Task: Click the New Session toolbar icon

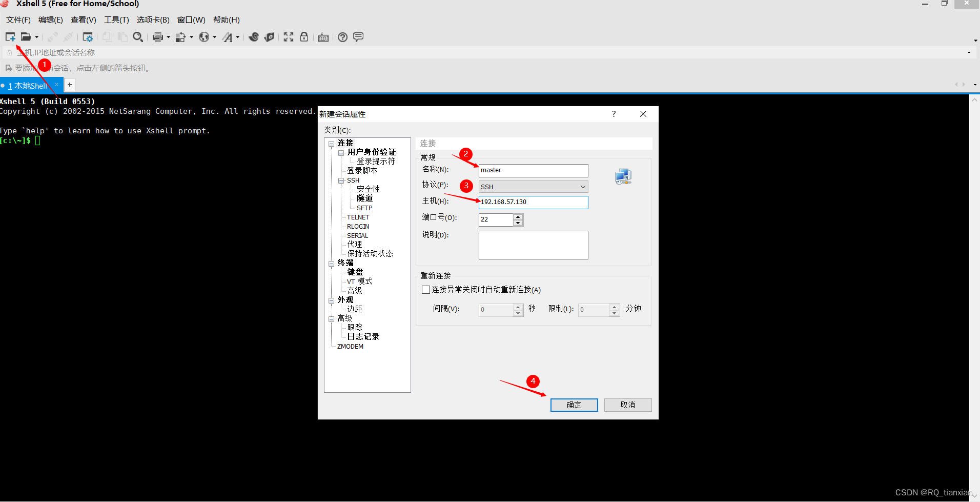Action: click(10, 37)
